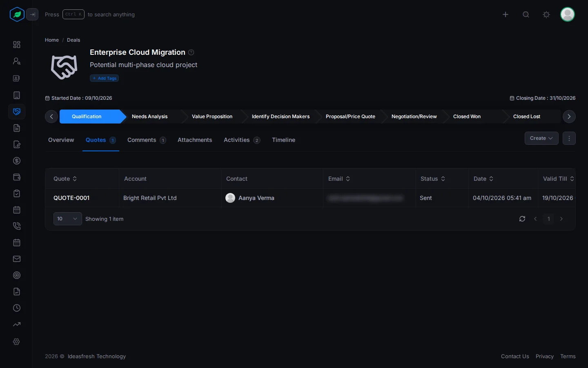Screen dimensions: 588x368
Task: Set deal stage to Closed Won
Action: 467,117
